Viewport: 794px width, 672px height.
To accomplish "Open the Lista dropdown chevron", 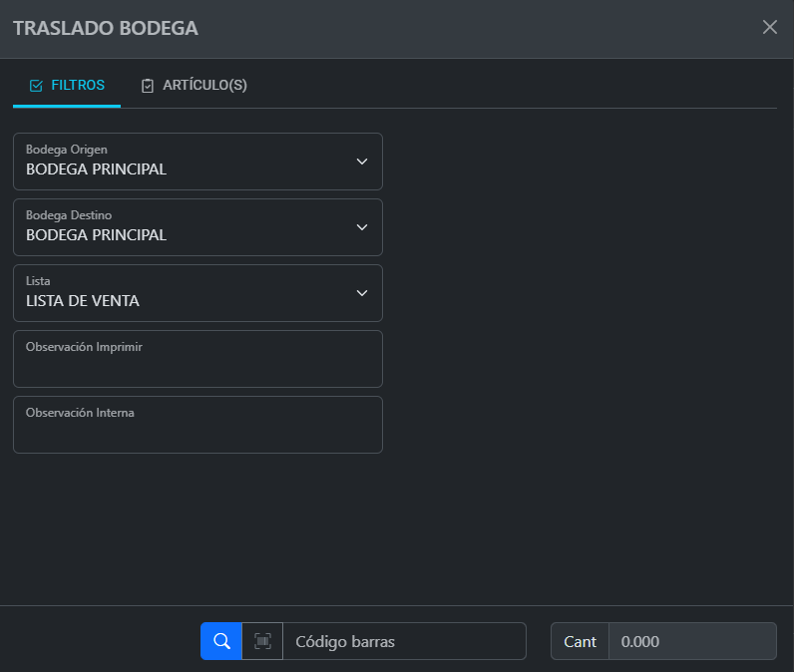I will 362,293.
